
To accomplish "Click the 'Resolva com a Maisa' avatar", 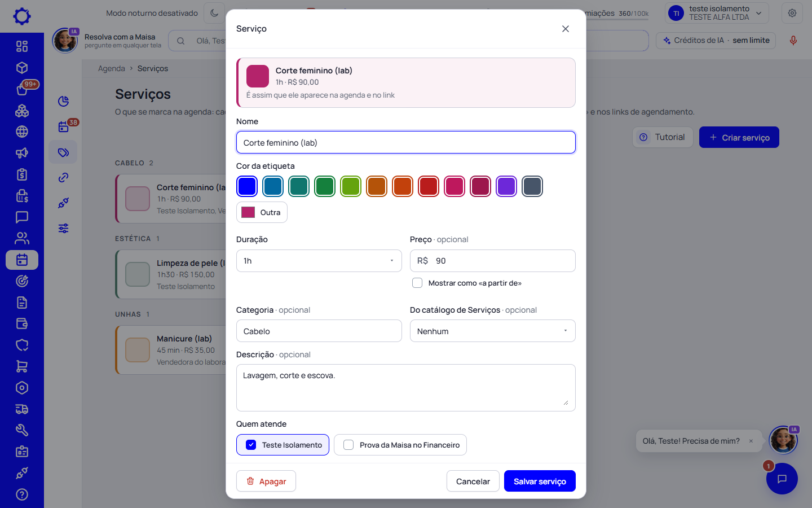I will 65,41.
